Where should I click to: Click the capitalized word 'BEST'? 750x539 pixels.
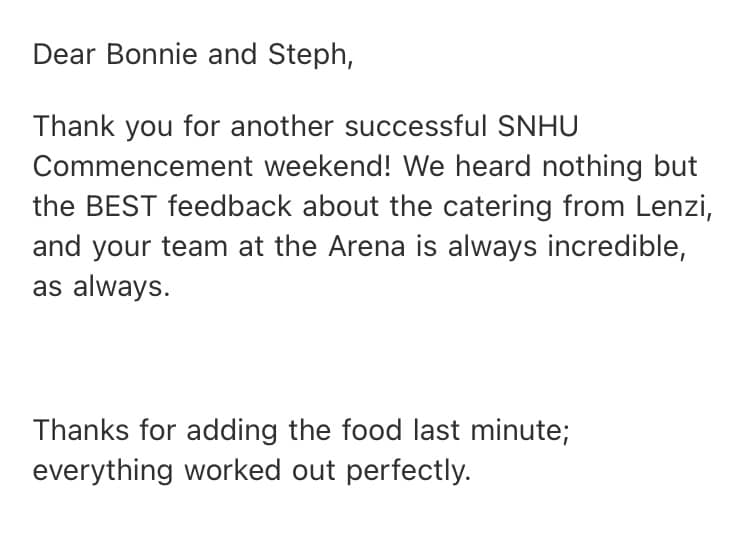tap(121, 207)
